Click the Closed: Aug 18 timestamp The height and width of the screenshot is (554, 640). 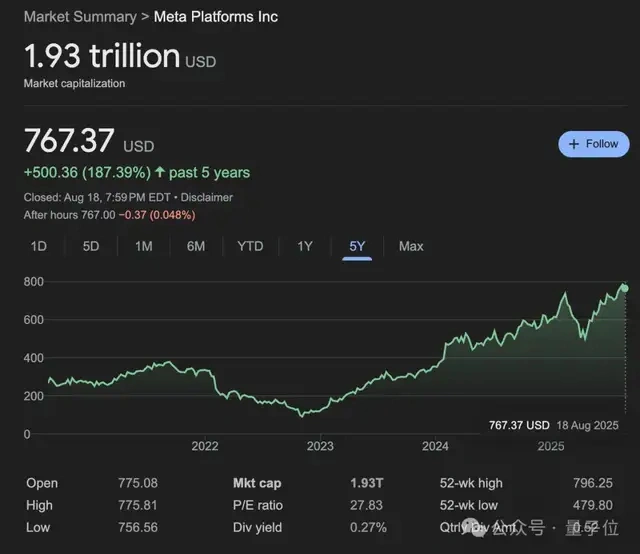[97, 198]
